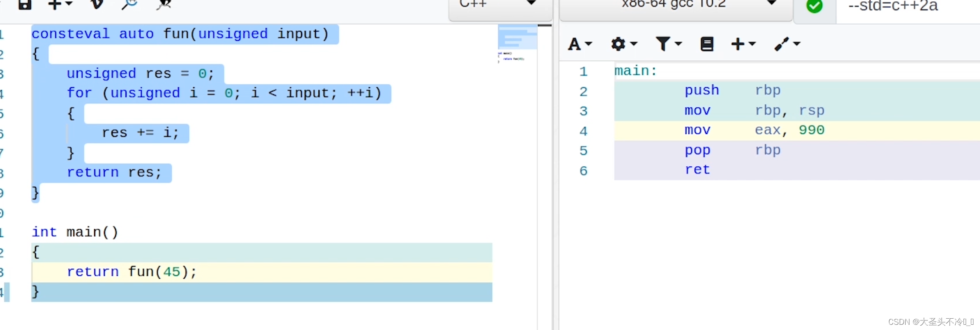Click the 'mov rbp, rsp' assembly line
980x330 pixels.
click(797, 110)
